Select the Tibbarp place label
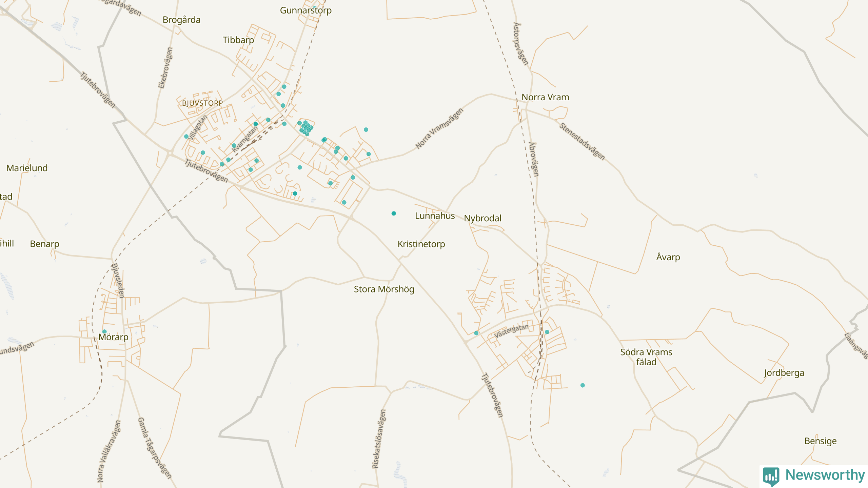Viewport: 868px width, 488px height. (x=238, y=40)
